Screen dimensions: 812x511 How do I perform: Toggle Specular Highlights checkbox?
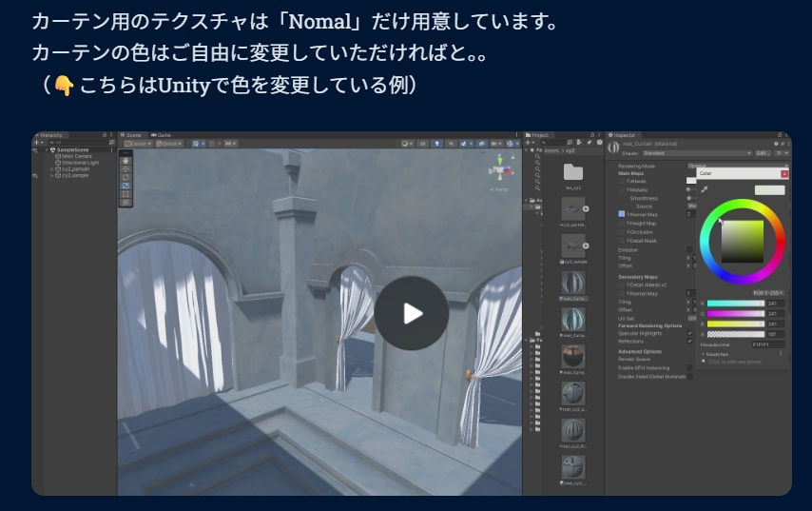pos(689,333)
